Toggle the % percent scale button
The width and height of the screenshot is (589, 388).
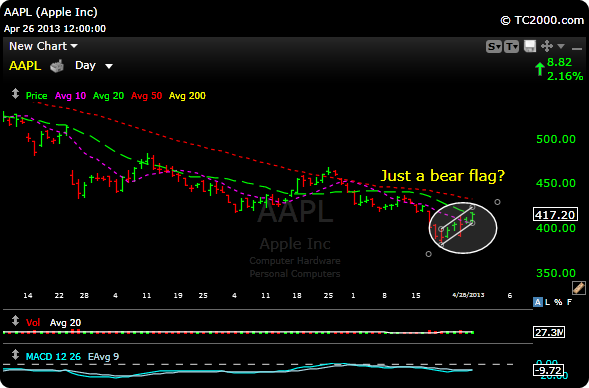point(558,302)
